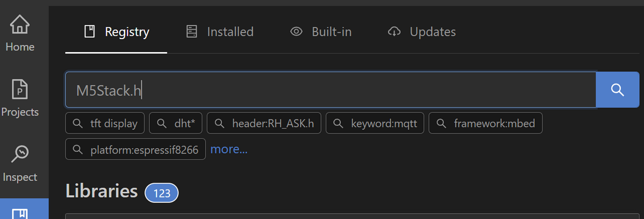644x219 pixels.
Task: Click the Built-in tab eye icon
Action: [x=296, y=32]
